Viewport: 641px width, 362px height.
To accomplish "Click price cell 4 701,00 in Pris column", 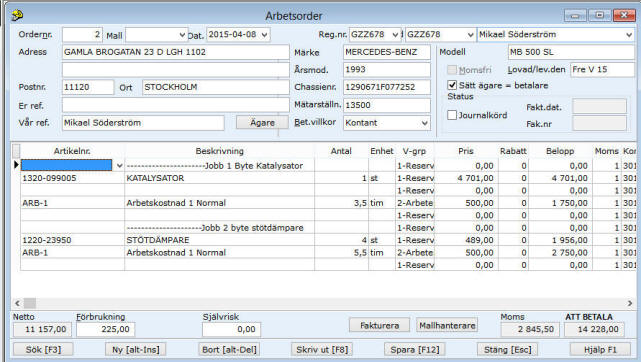I will click(x=466, y=178).
